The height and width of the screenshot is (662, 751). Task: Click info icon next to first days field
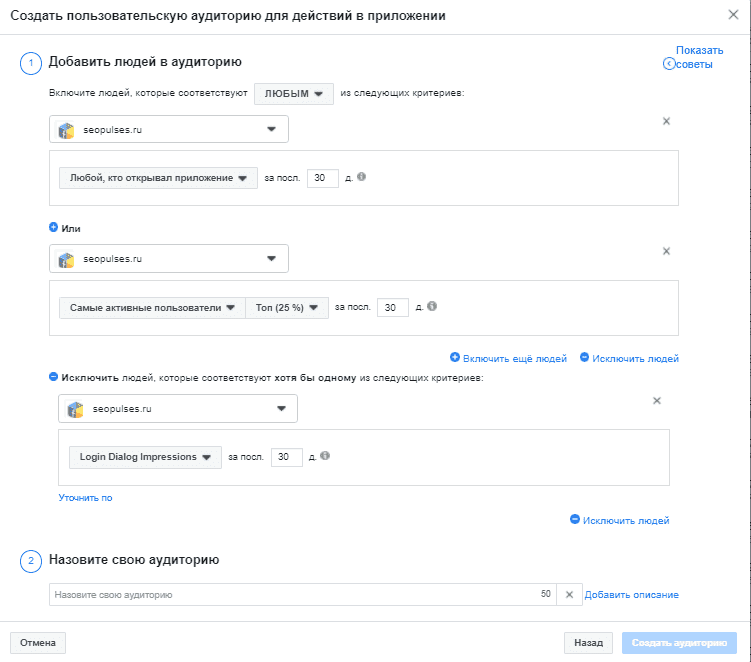[362, 177]
